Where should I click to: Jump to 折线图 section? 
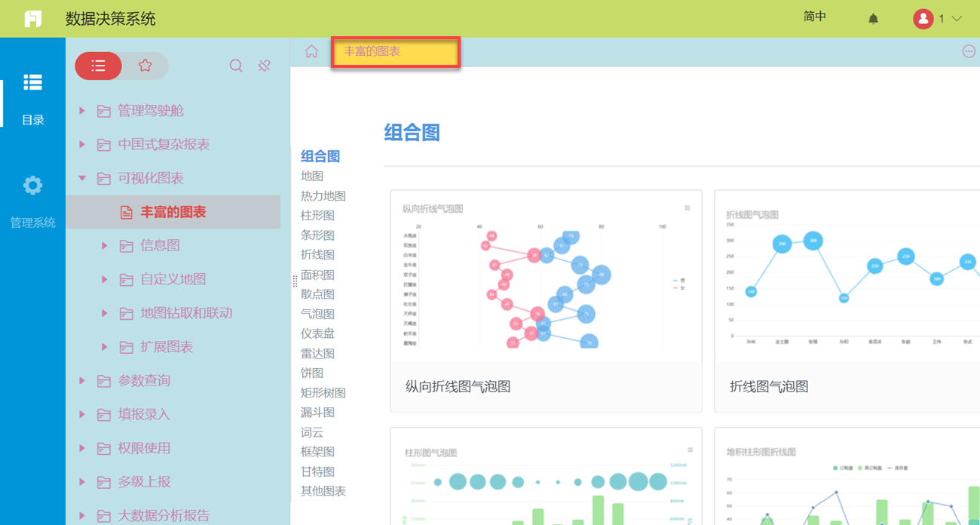pyautogui.click(x=317, y=255)
